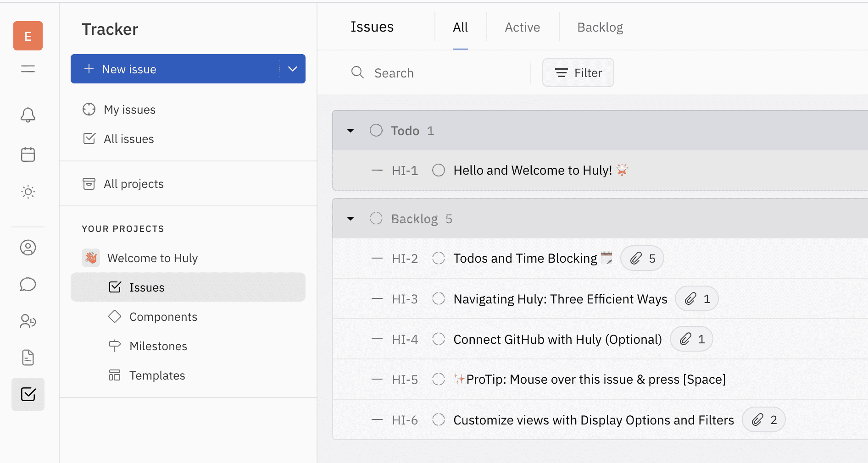Screen dimensions: 868x463
Task: Click the chat bubble icon
Action: 28,284
